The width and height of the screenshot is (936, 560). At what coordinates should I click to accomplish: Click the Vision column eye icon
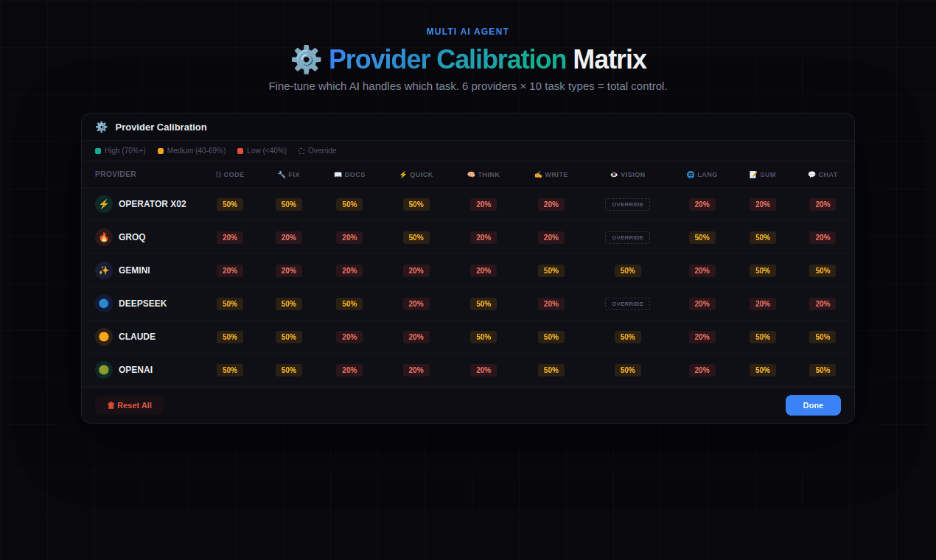coord(612,175)
